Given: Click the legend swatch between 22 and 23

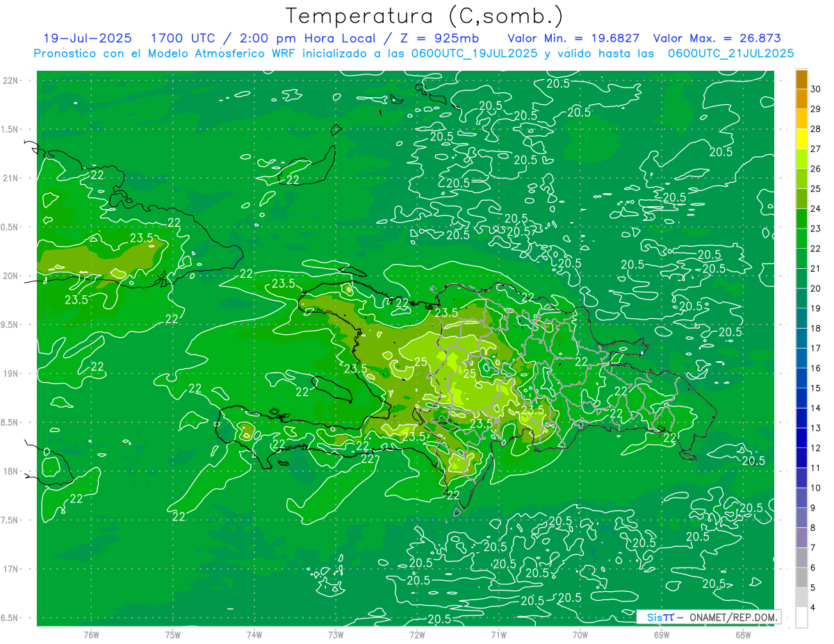Looking at the screenshot, I should coord(801,238).
